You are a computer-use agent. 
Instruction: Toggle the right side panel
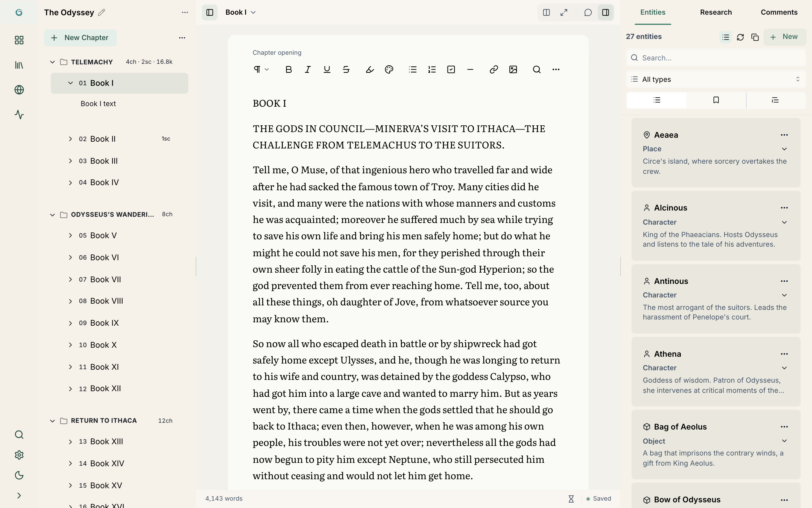coord(606,12)
